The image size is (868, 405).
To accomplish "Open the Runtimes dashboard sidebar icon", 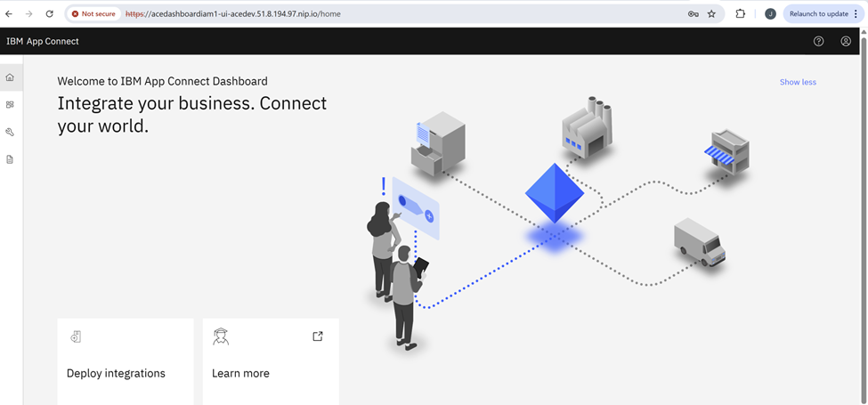I will pyautogui.click(x=10, y=104).
